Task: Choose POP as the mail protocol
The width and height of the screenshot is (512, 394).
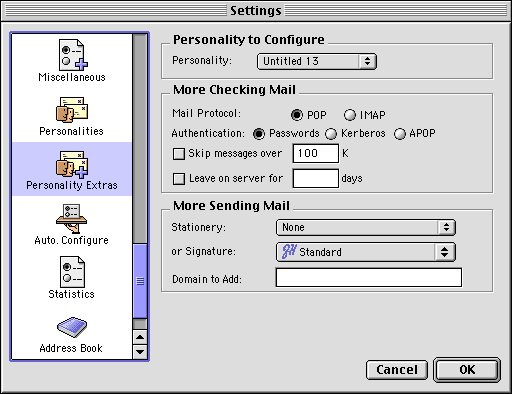Action: [297, 115]
